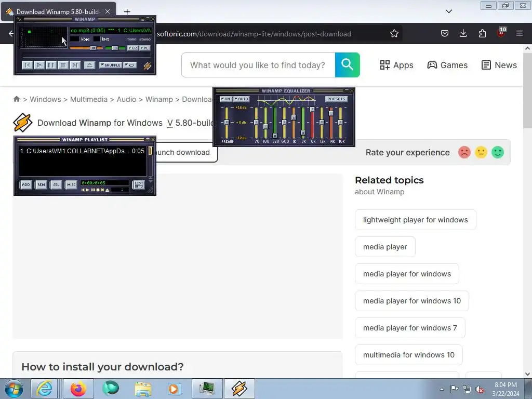Open 'lightweight player for windows' topic

click(415, 220)
